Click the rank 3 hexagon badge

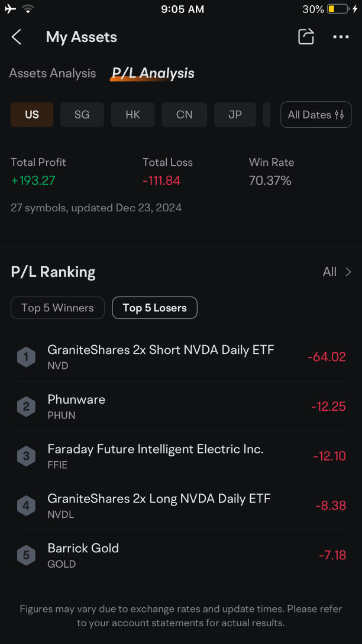point(26,456)
